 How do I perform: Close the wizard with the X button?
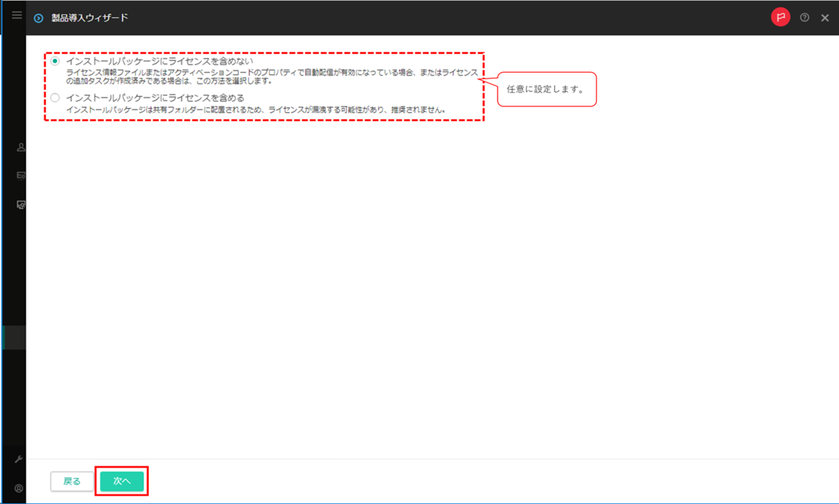tap(825, 16)
